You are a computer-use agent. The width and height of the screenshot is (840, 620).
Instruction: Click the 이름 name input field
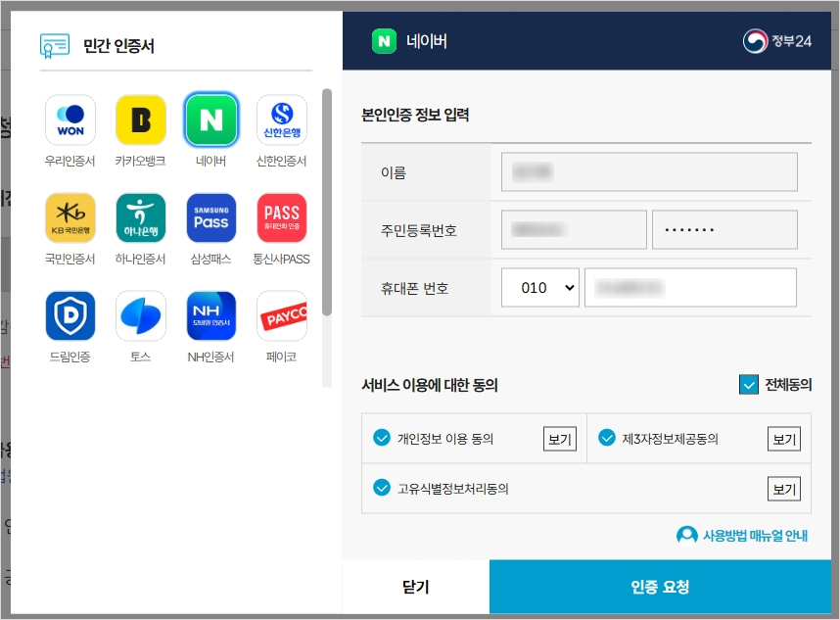[x=649, y=172]
